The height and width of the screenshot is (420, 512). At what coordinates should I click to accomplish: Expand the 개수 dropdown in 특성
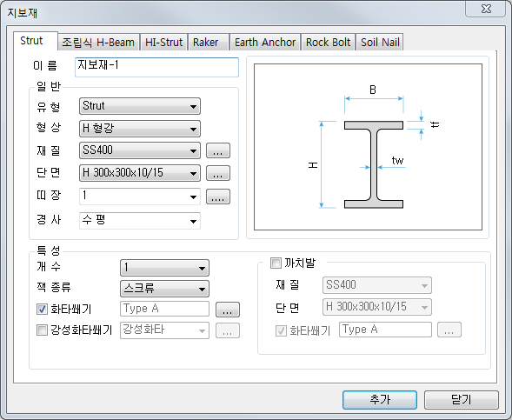click(164, 268)
